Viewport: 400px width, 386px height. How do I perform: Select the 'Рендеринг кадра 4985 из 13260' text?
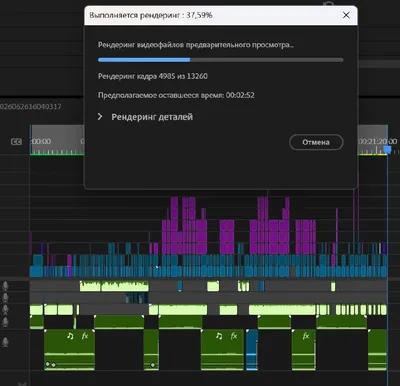pos(153,76)
